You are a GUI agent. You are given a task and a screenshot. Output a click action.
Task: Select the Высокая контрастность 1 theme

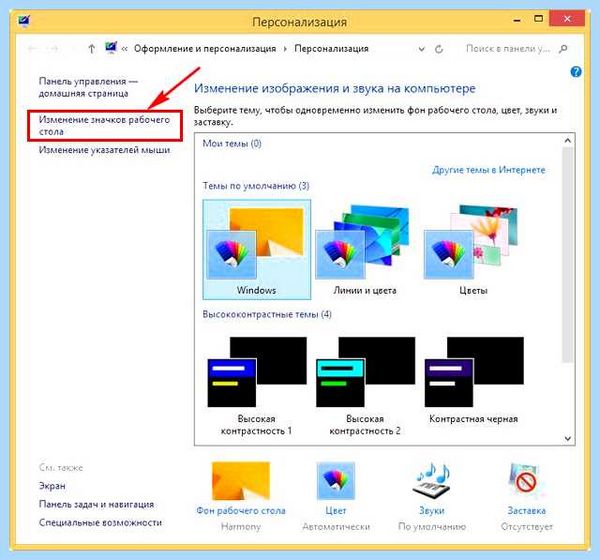pyautogui.click(x=256, y=386)
